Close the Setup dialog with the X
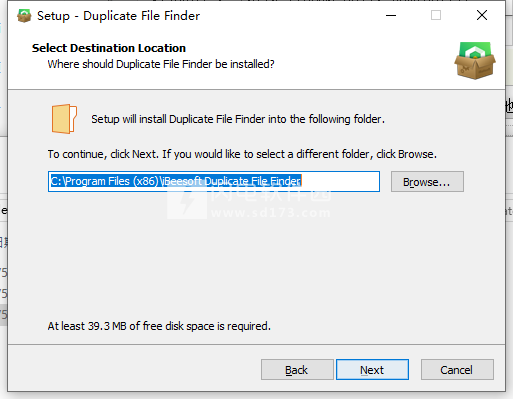513x399 pixels. 482,15
